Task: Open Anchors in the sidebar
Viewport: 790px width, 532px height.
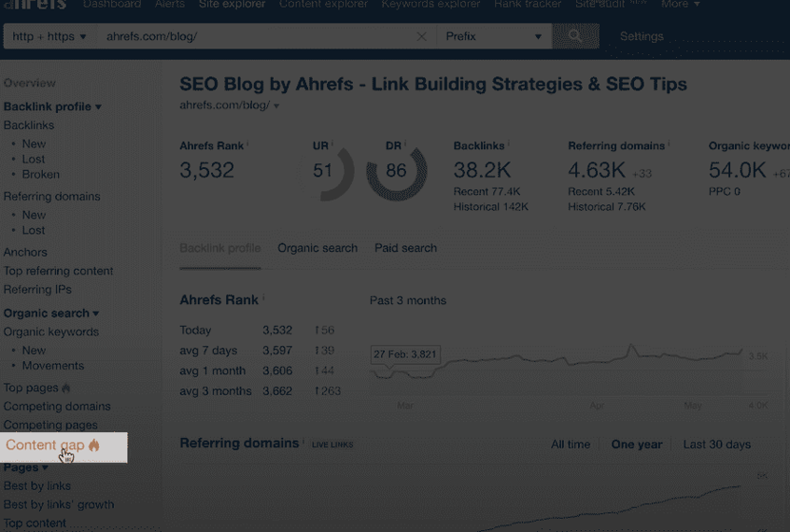Action: pos(25,252)
